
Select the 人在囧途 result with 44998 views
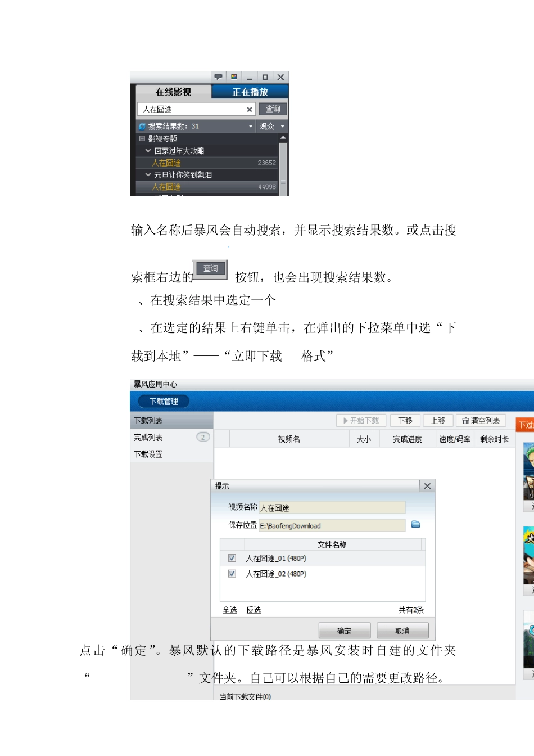pyautogui.click(x=207, y=187)
